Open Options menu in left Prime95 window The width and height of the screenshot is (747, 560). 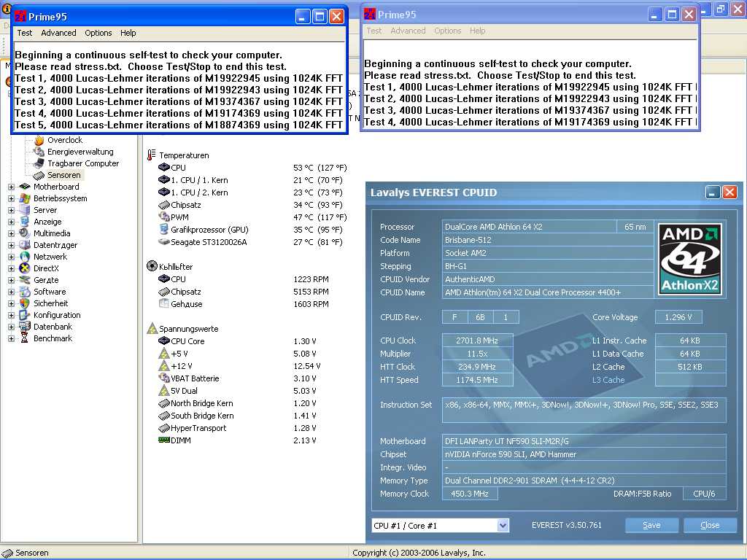98,33
